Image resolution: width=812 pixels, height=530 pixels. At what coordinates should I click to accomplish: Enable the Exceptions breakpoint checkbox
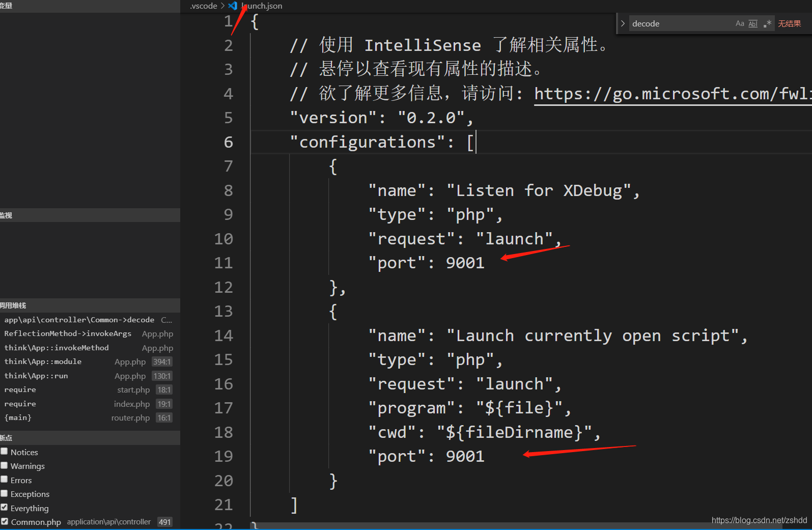click(5, 493)
